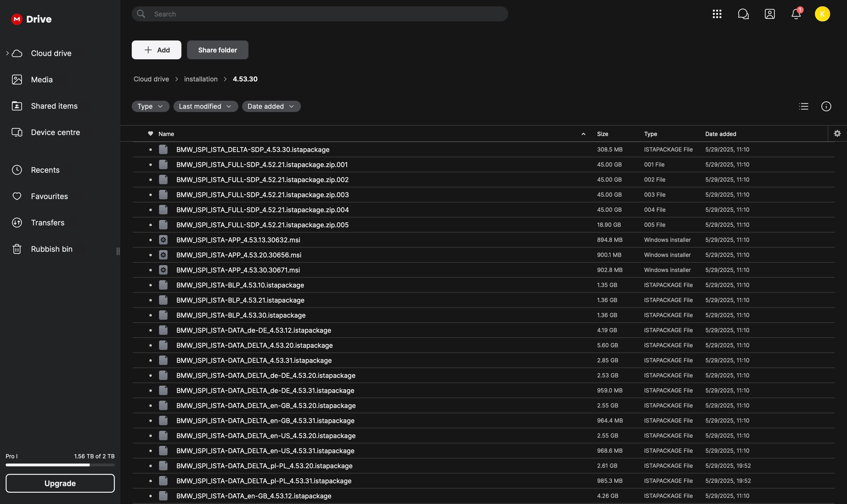Click the 1.56 TB of 2 TB storage text

pos(94,456)
